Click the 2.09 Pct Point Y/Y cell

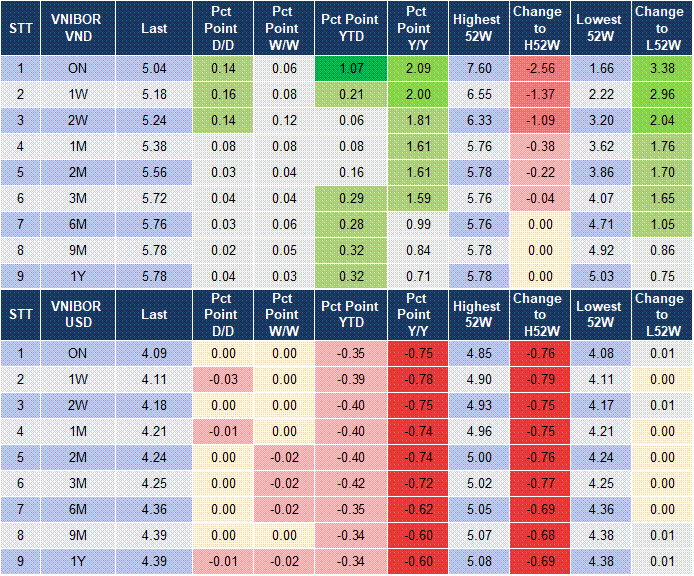click(x=414, y=68)
